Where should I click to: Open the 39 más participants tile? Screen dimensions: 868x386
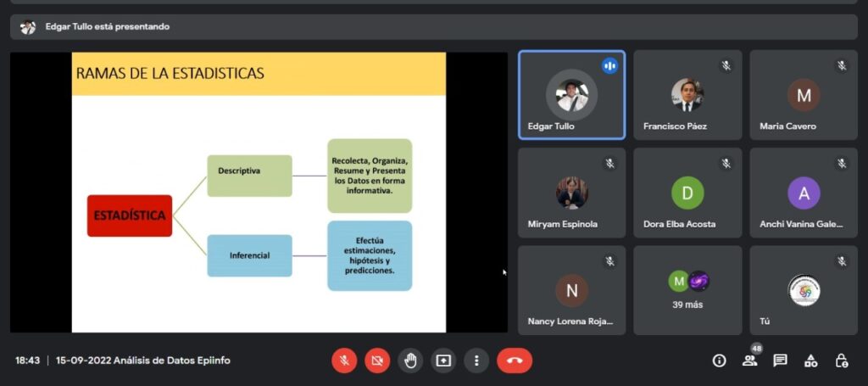[x=687, y=290]
